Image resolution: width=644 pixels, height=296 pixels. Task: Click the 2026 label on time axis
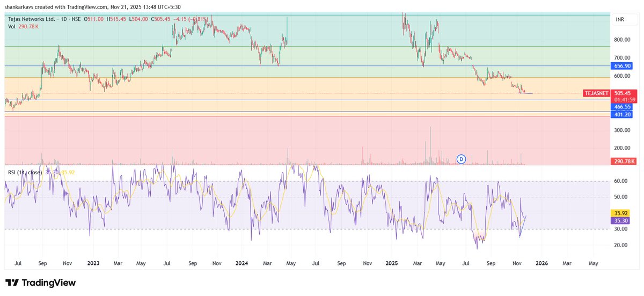[x=541, y=264]
